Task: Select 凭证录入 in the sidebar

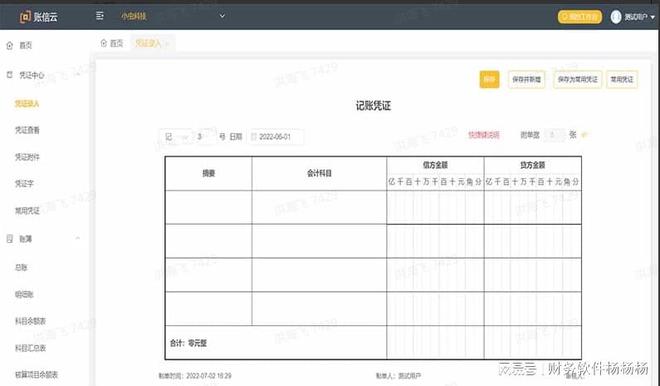Action: coord(27,103)
